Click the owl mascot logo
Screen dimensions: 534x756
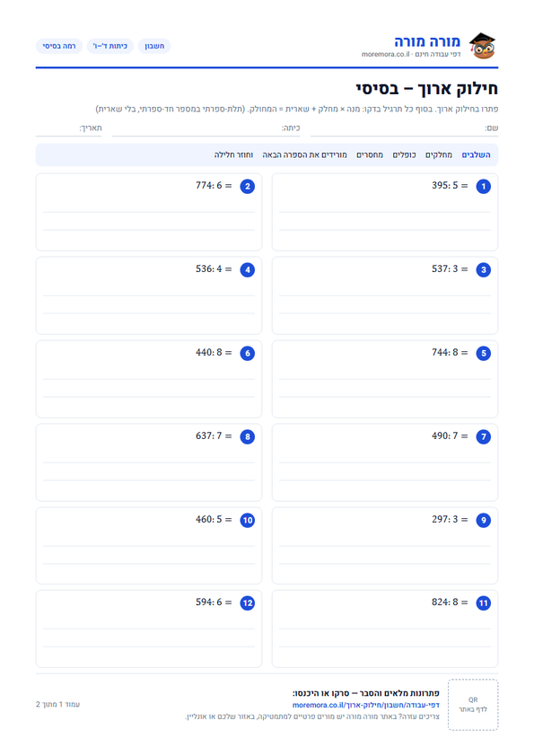click(x=483, y=46)
